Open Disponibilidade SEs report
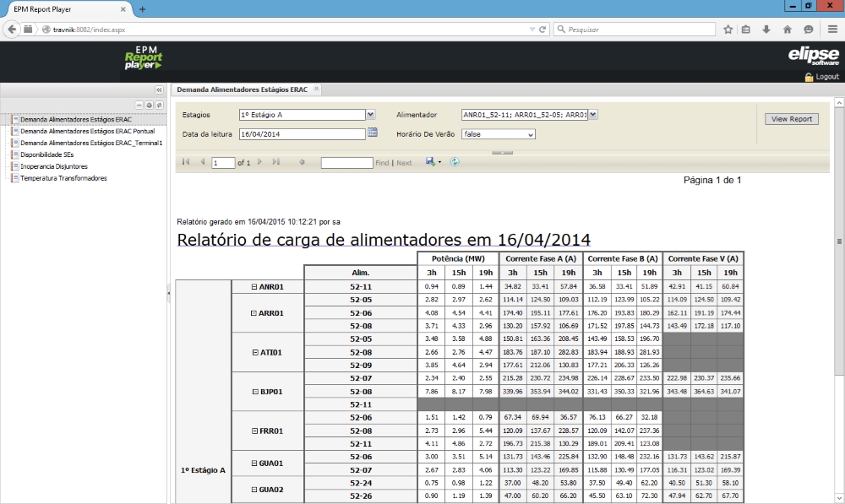The width and height of the screenshot is (845, 504). click(46, 154)
